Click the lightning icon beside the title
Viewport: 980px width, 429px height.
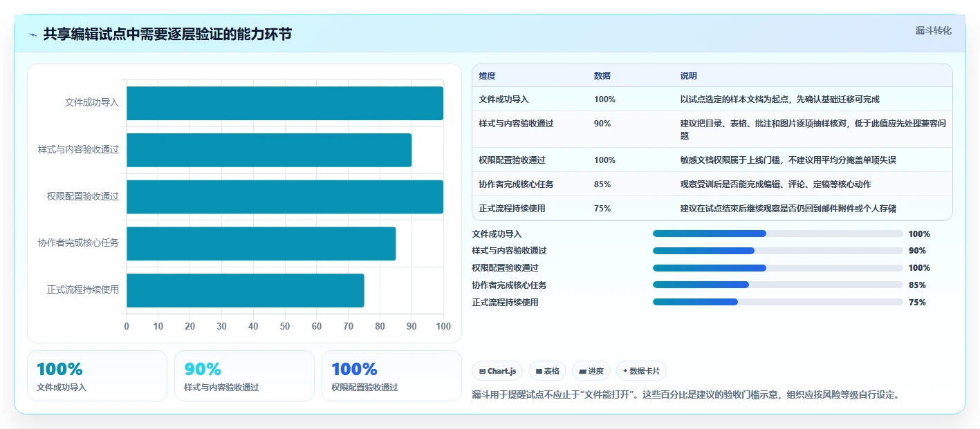[33, 35]
